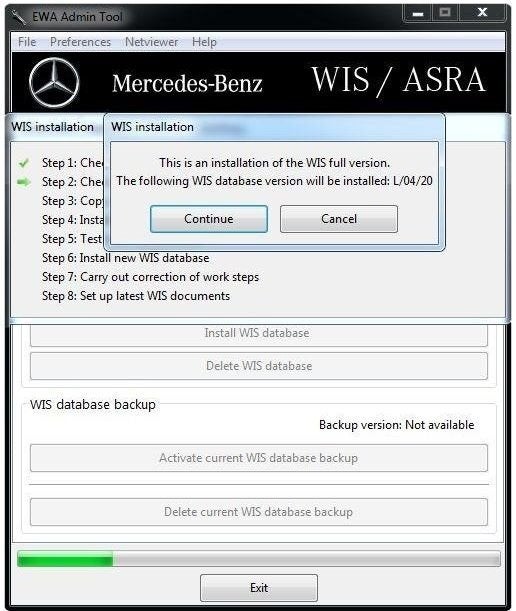Screen dimensions: 516x611
Task: Click the Delete WIS database button
Action: tap(258, 366)
